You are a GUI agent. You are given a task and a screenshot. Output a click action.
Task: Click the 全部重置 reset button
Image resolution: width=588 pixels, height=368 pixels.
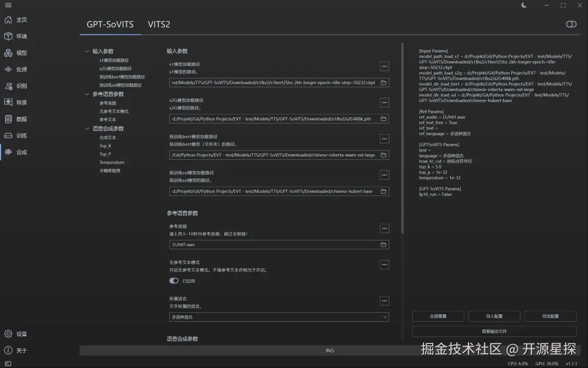pos(438,316)
